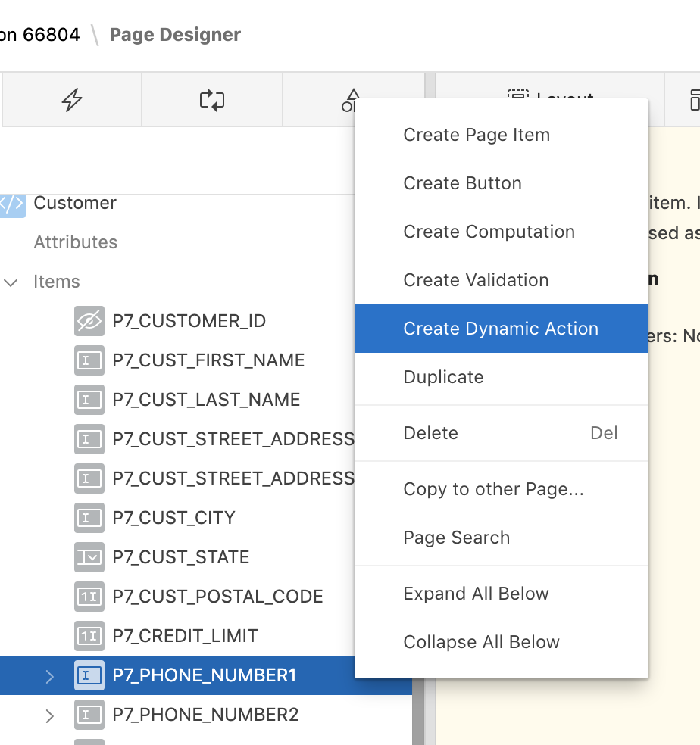Screen dimensions: 700x745
Task: Click the number field icon beside P7_CREDIT_LIMIT
Action: click(x=89, y=636)
